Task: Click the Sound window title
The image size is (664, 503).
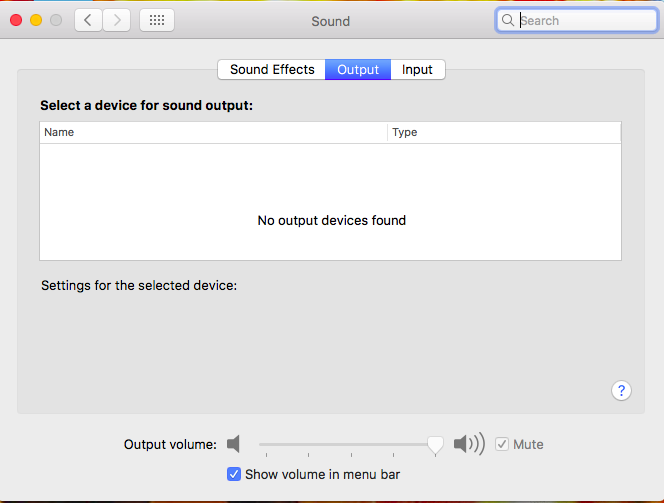Action: pyautogui.click(x=331, y=20)
